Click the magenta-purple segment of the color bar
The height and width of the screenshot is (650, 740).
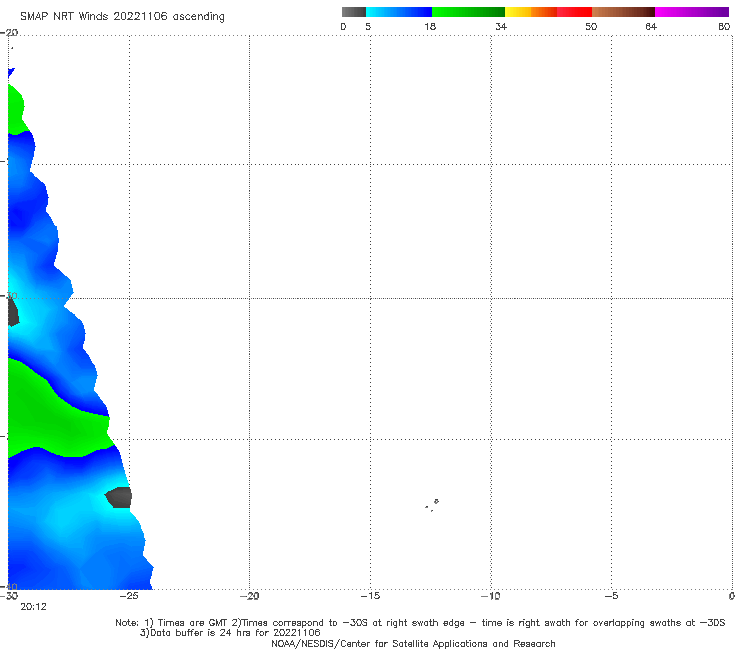point(692,12)
